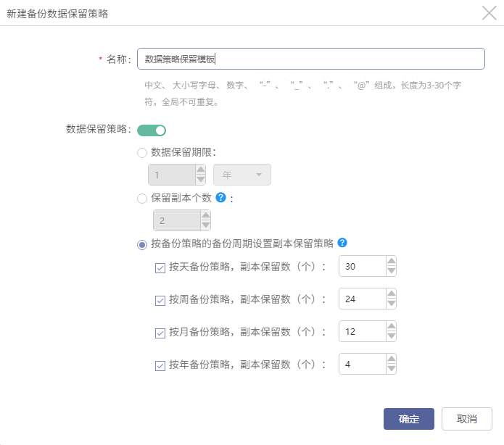Close the 新建备份数据保留策略 dialog
The height and width of the screenshot is (445, 504).
[x=489, y=14]
